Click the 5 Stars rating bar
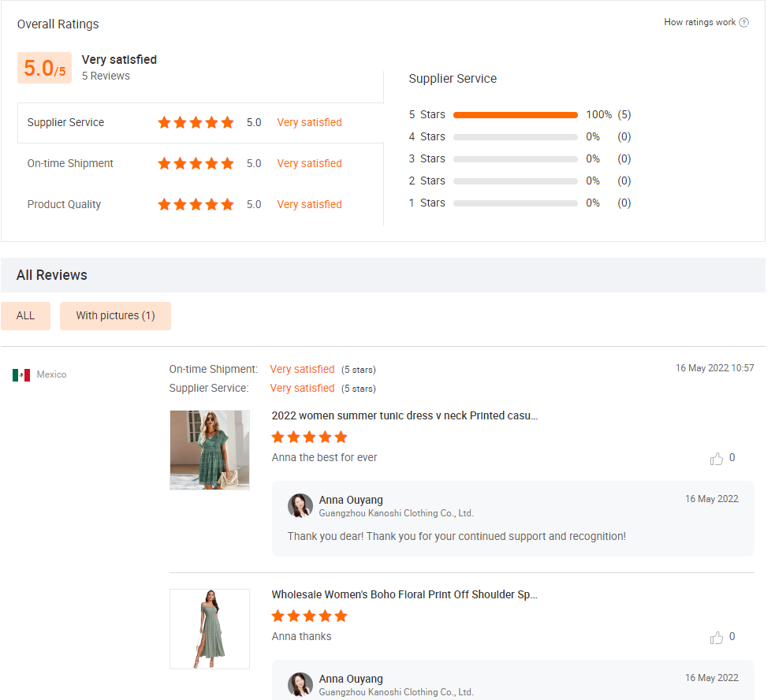This screenshot has width=775, height=700. click(516, 115)
